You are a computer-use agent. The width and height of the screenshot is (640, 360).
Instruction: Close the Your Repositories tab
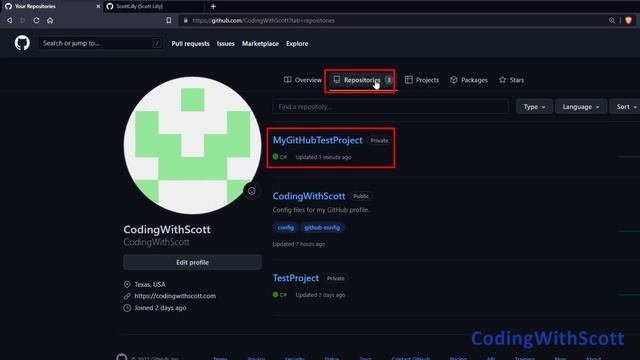pyautogui.click(x=98, y=7)
